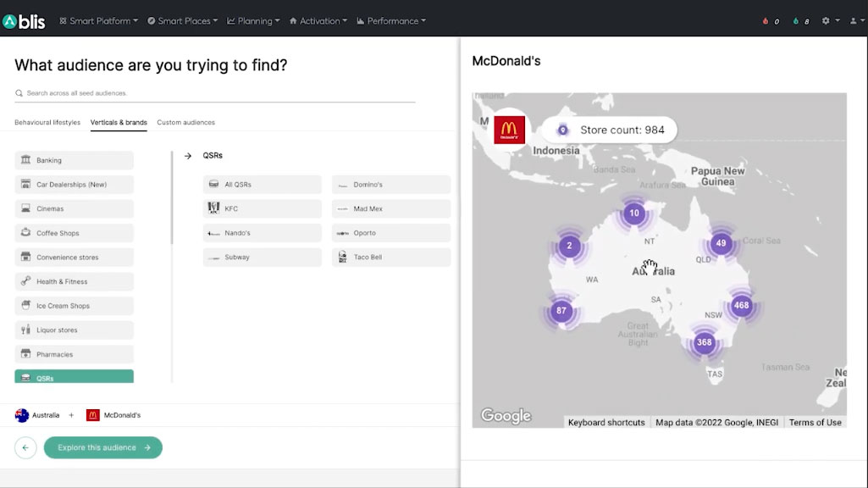Select the Mad Mex brand
868x488 pixels.
tap(391, 208)
